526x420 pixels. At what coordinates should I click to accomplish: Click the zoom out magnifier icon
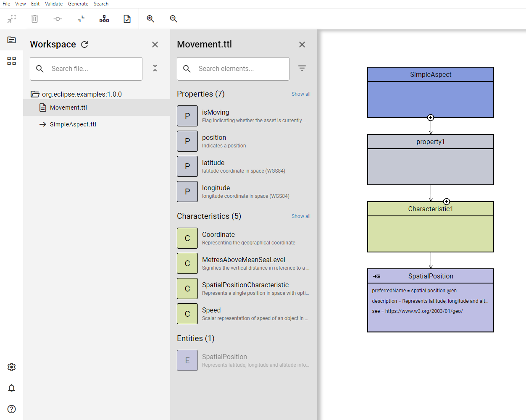tap(174, 19)
